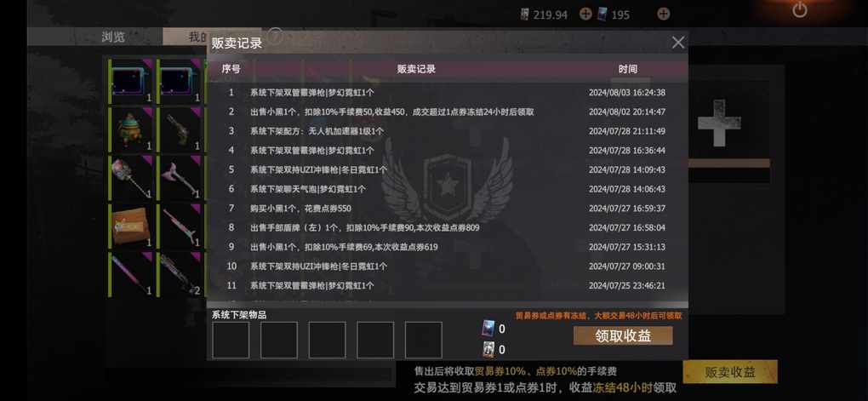The height and width of the screenshot is (401, 868).
Task: Open the question mark help icon
Action: (276, 37)
